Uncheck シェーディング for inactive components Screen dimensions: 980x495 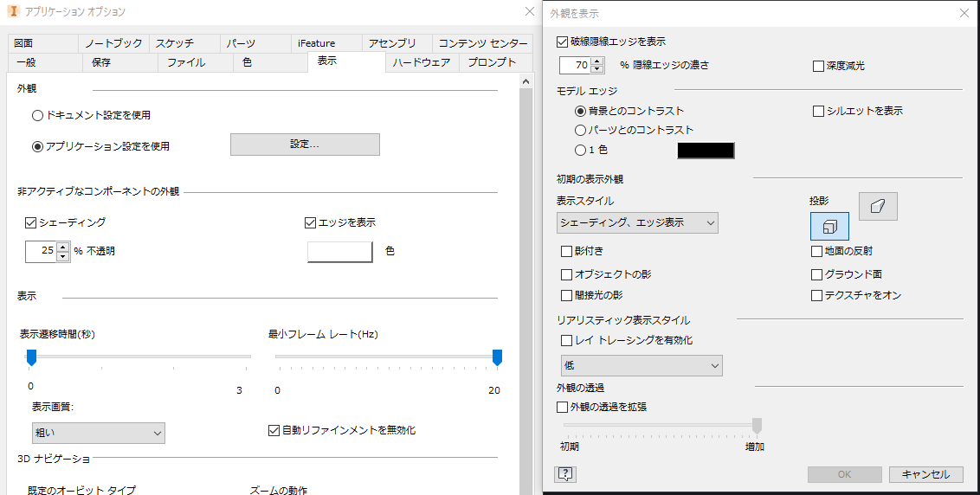click(x=30, y=222)
